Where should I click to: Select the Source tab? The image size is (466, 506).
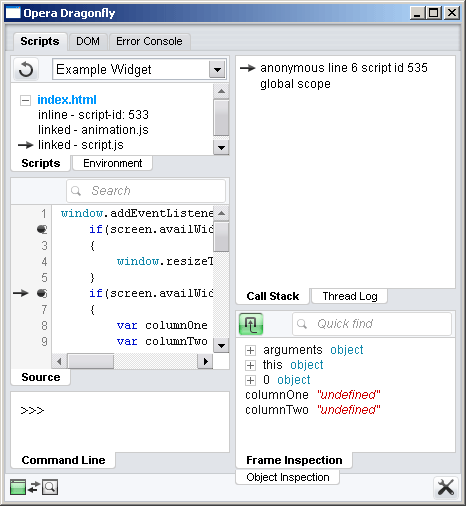coord(41,377)
